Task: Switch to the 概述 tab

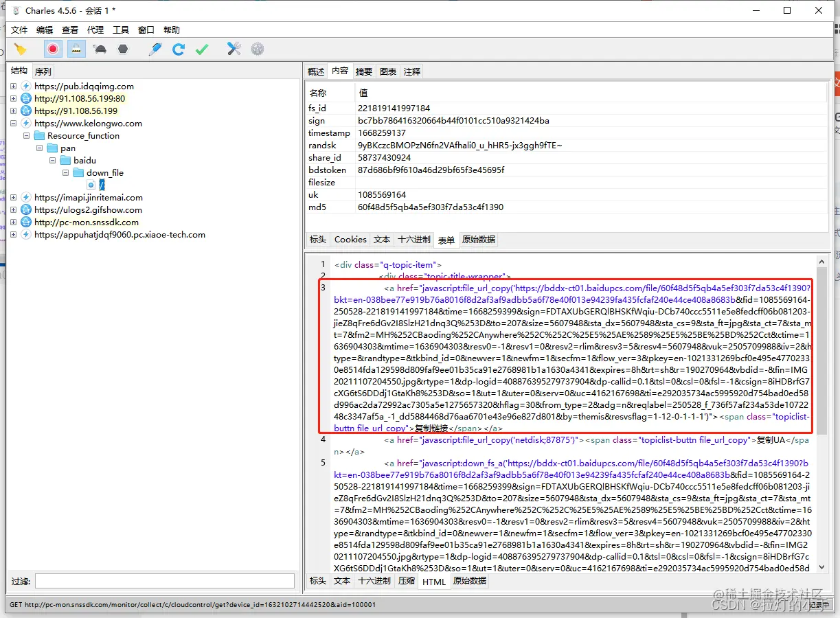Action: (x=316, y=71)
